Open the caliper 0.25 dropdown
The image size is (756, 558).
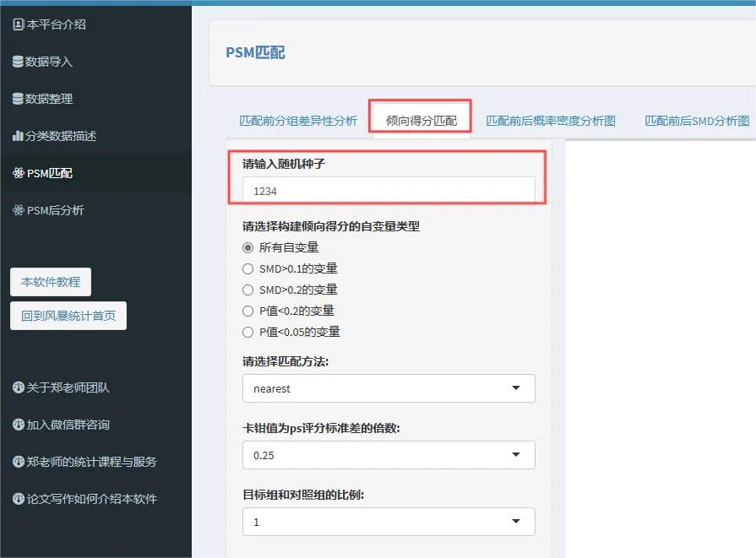(389, 455)
